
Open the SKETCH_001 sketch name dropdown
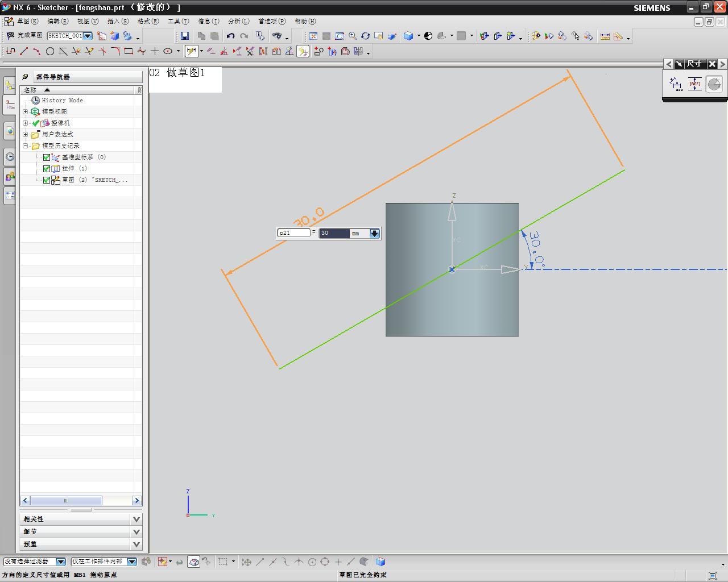(88, 36)
